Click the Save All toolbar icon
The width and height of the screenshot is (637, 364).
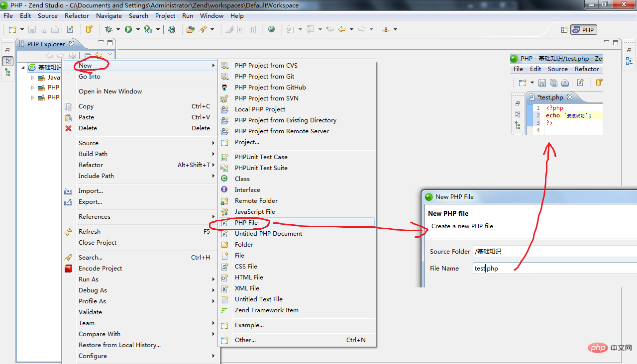coord(43,29)
